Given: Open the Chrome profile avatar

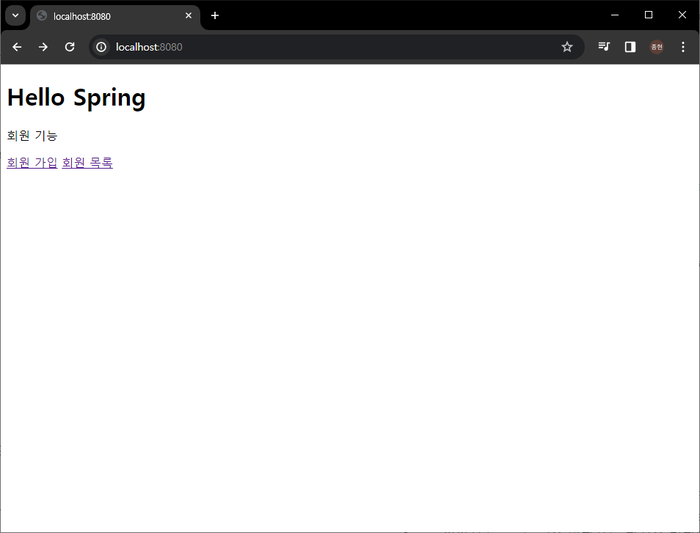Looking at the screenshot, I should pyautogui.click(x=656, y=47).
